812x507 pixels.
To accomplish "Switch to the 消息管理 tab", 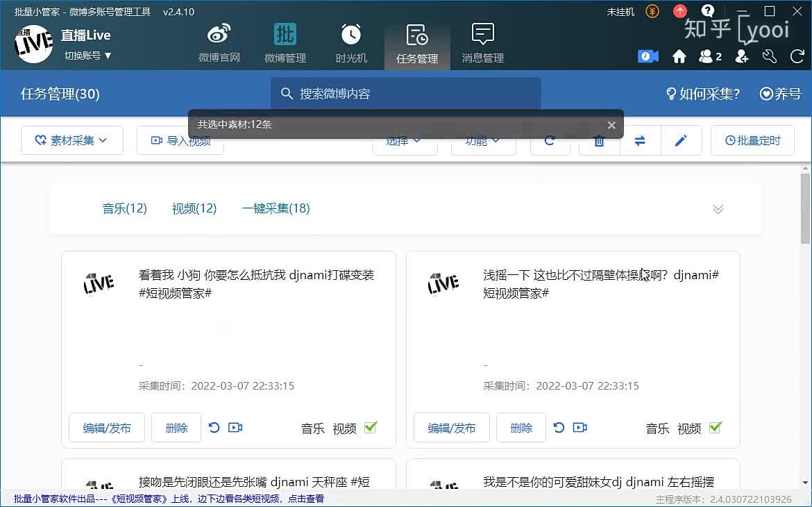I will pyautogui.click(x=482, y=44).
